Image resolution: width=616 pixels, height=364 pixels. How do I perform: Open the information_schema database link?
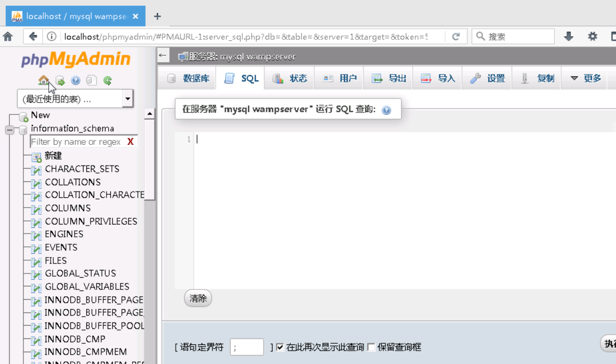[73, 128]
